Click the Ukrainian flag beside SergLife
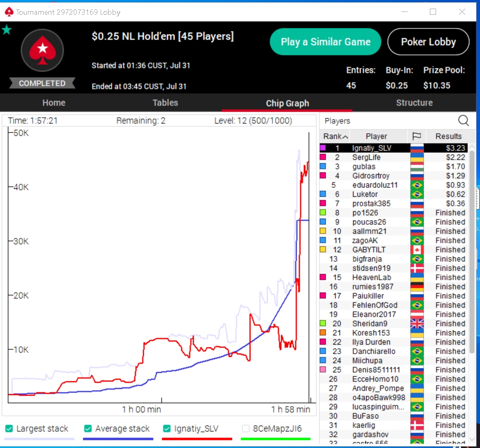The height and width of the screenshot is (448, 480). 417,157
